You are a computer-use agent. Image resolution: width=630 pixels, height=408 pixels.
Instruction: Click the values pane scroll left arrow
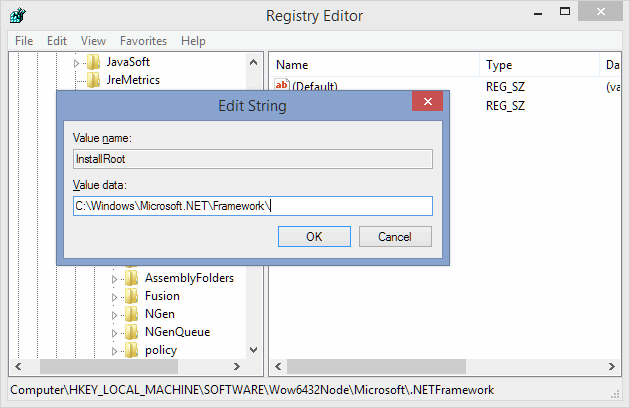[278, 366]
